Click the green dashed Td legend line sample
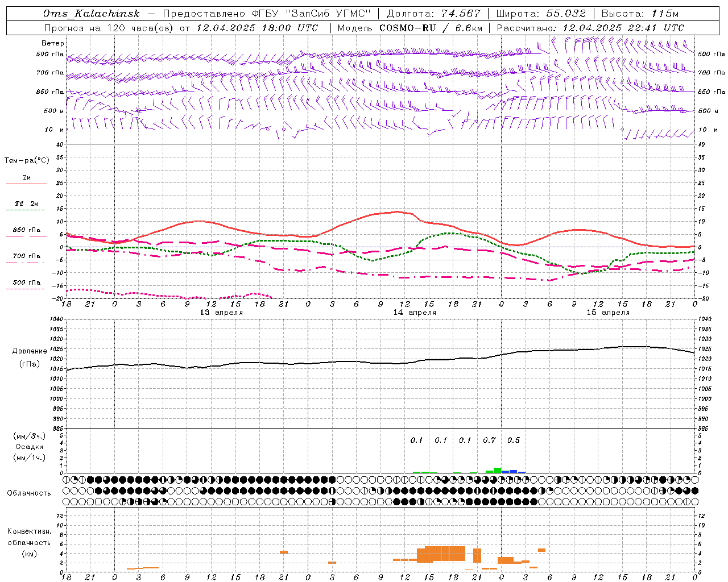Viewport: 728px width, 582px height. (25, 210)
